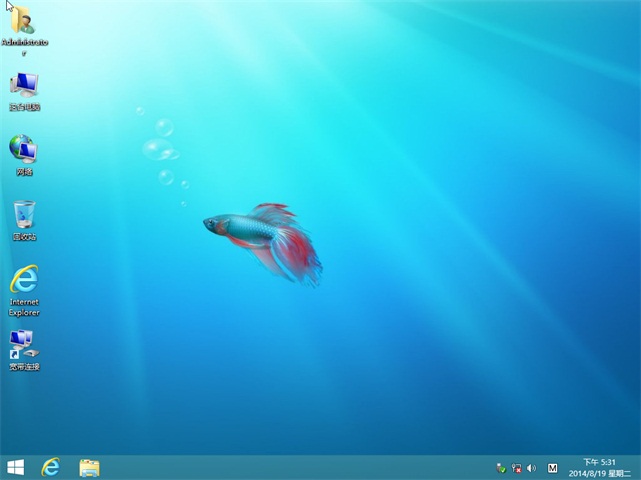The image size is (641, 480).
Task: Select the Broadband Connection (宽带连接) shortcut
Action: coord(24,344)
